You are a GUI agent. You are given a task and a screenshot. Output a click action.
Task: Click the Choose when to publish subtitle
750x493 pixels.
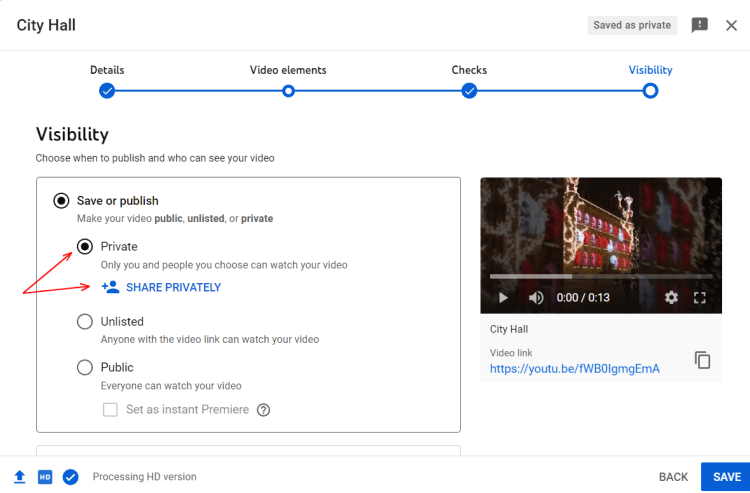click(155, 158)
